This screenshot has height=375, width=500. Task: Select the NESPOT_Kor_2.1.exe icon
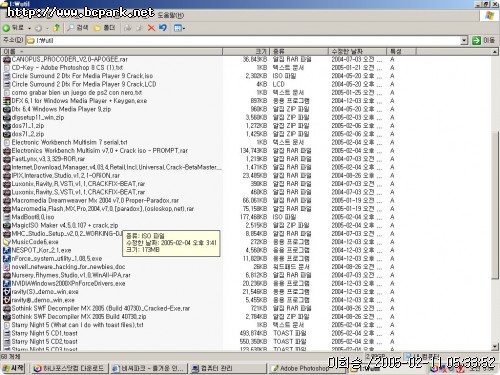click(x=6, y=250)
